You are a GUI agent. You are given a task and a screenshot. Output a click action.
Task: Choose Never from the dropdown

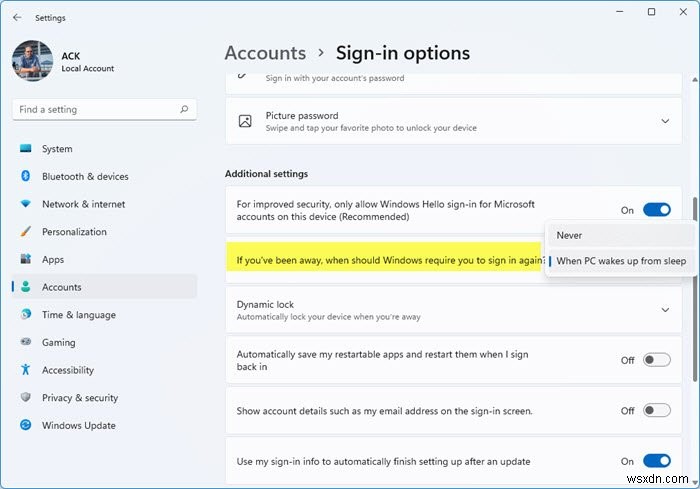pyautogui.click(x=620, y=235)
